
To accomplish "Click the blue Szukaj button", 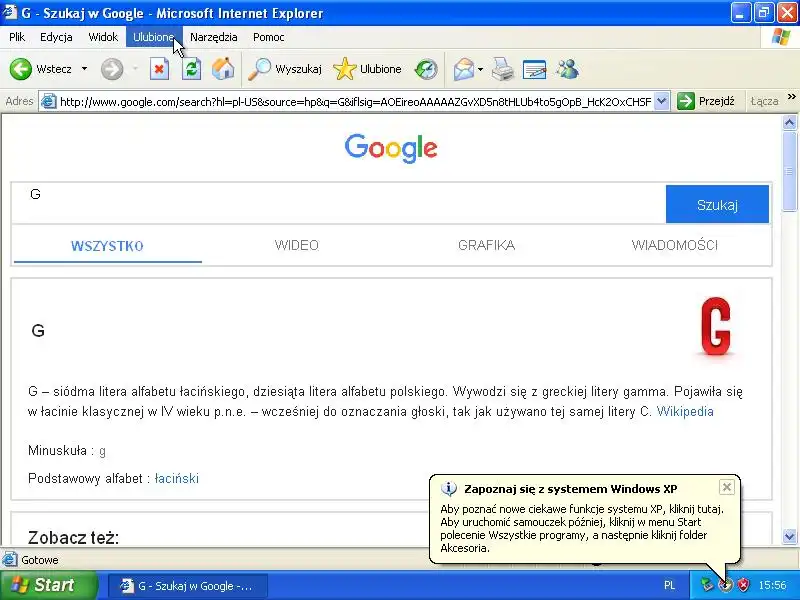I will coord(717,204).
